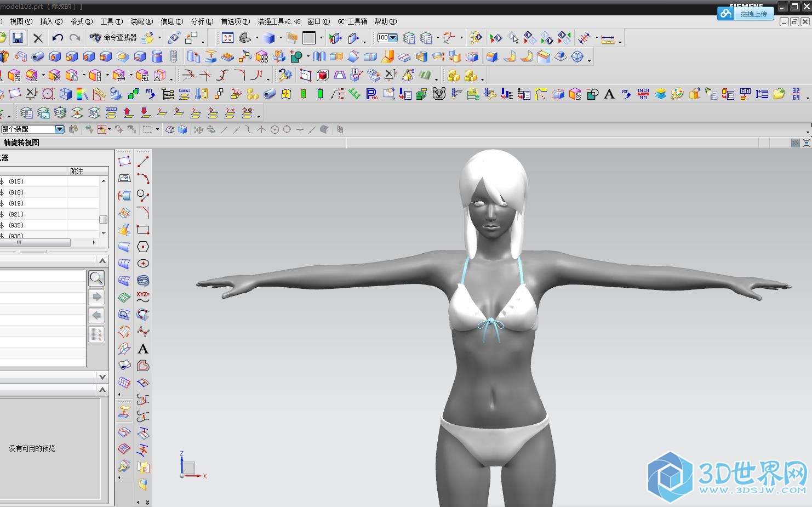
Task: Click the Delete X icon in the toolbar
Action: [38, 38]
